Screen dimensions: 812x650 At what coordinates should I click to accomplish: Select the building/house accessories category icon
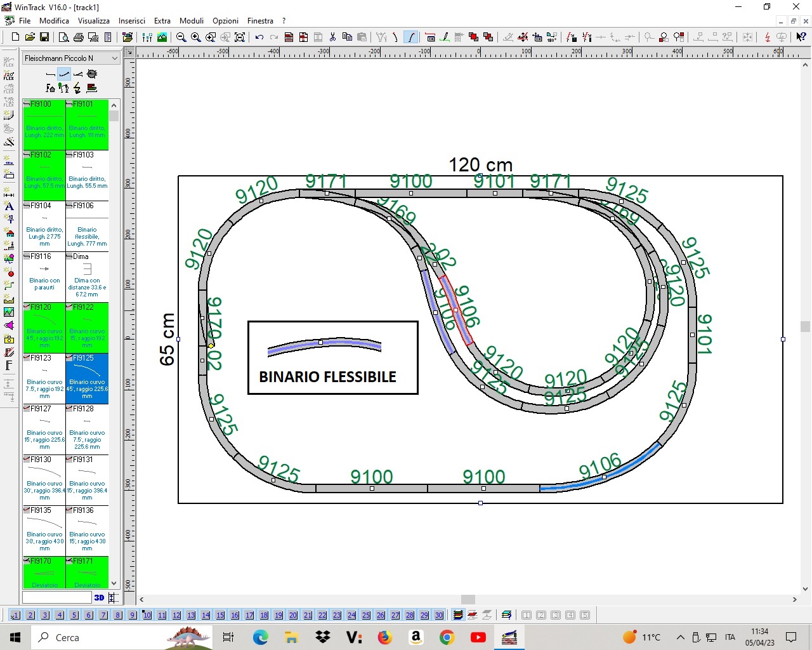9,233
